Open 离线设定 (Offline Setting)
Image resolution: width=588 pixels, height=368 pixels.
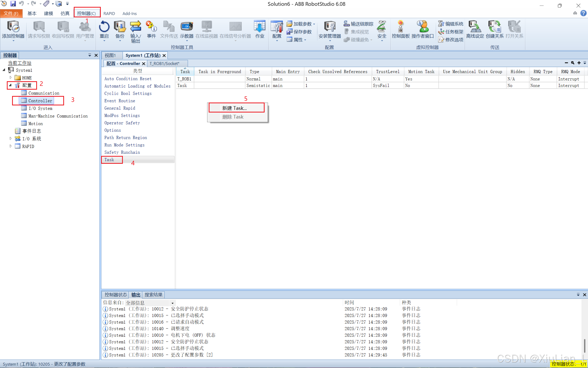point(475,29)
